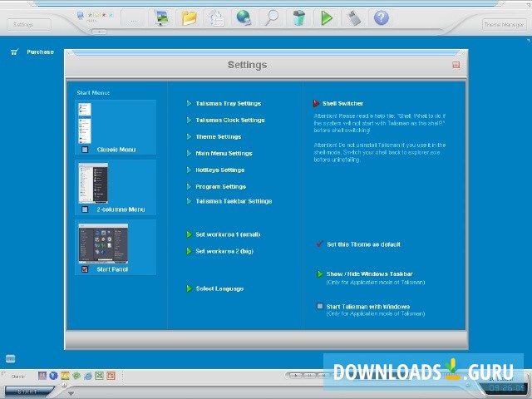Enable the 2-columns Menu checkbox
The image size is (532, 399).
(x=85, y=209)
